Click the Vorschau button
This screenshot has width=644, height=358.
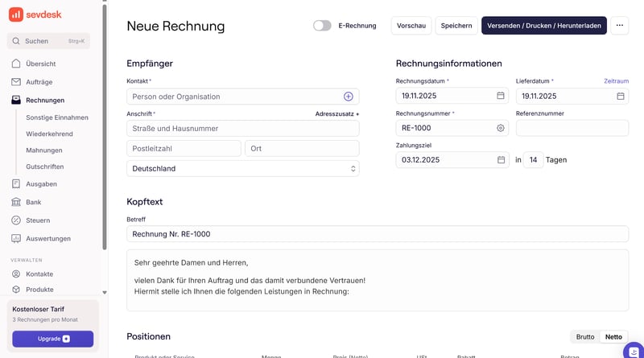click(x=411, y=26)
